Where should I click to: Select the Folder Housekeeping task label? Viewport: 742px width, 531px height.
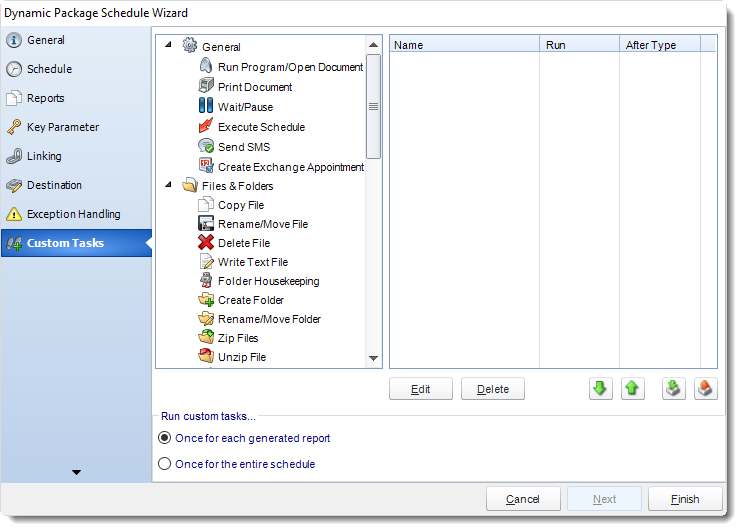click(x=269, y=281)
